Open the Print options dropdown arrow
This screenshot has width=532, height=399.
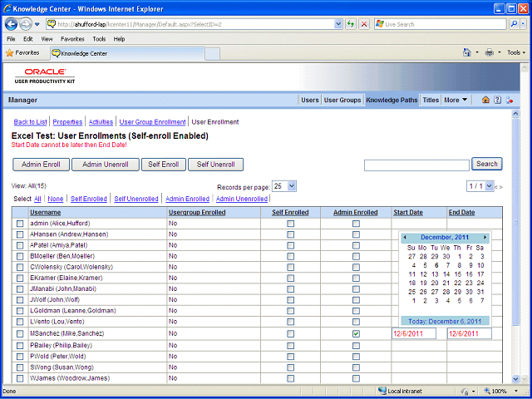coord(499,52)
